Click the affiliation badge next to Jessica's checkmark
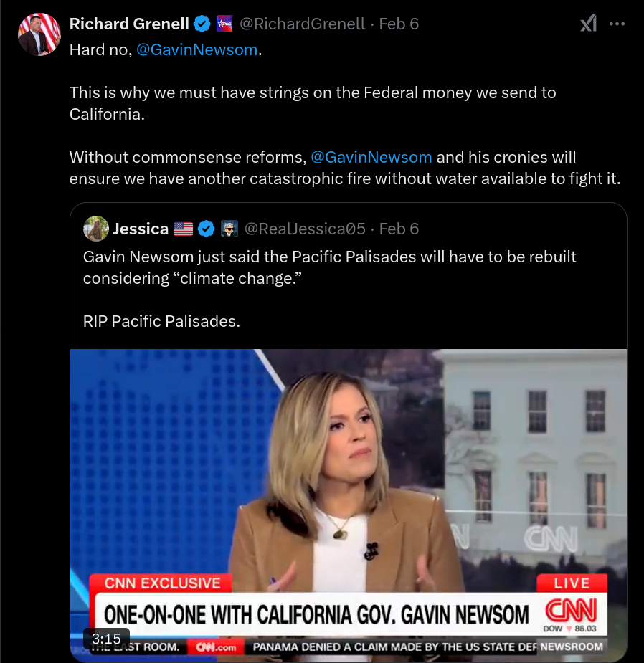Image resolution: width=644 pixels, height=663 pixels. click(x=229, y=229)
